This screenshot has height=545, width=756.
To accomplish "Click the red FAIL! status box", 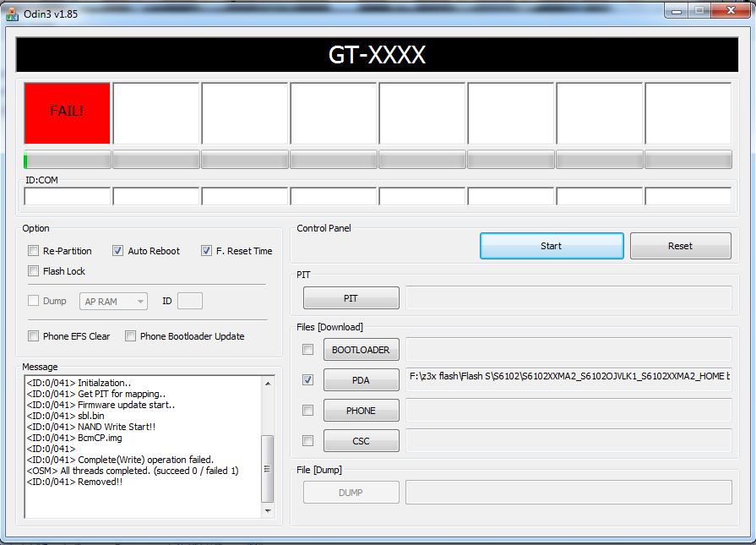I will (x=67, y=113).
